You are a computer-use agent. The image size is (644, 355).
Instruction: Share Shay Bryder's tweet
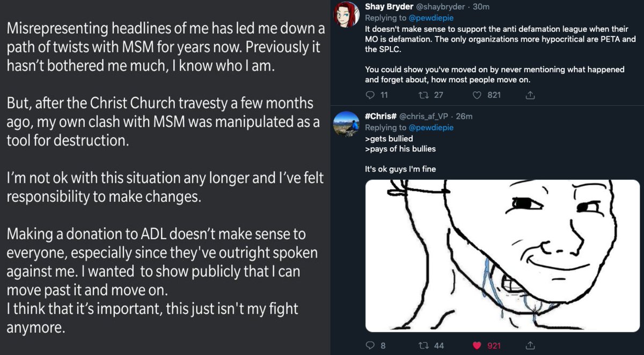530,95
